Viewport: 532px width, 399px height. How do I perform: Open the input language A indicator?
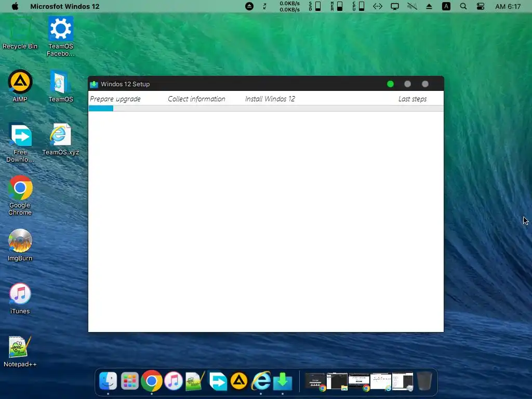(x=446, y=6)
